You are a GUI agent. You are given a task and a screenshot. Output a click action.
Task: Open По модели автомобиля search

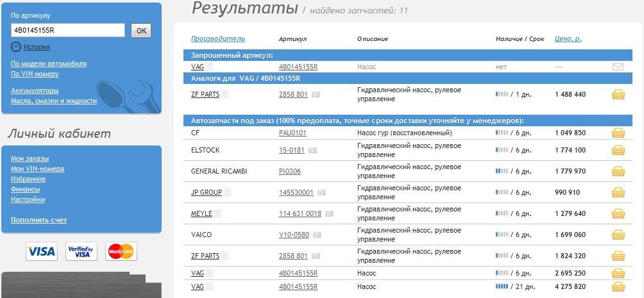(x=49, y=63)
